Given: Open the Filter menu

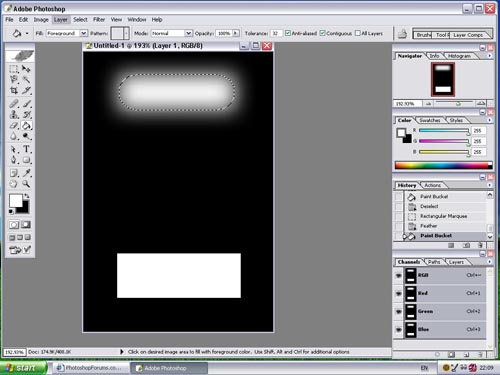Looking at the screenshot, I should [x=99, y=20].
